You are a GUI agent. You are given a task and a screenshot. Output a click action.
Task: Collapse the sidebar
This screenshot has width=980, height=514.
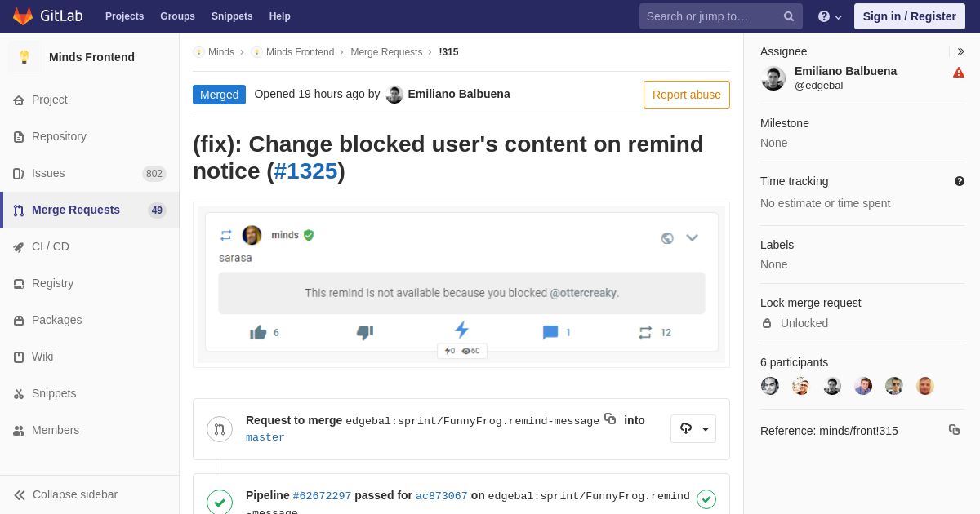[90, 494]
